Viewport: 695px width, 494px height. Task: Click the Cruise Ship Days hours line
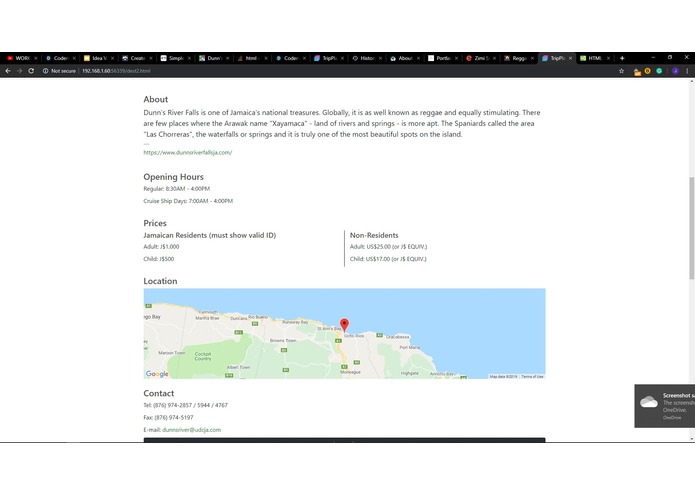(188, 201)
